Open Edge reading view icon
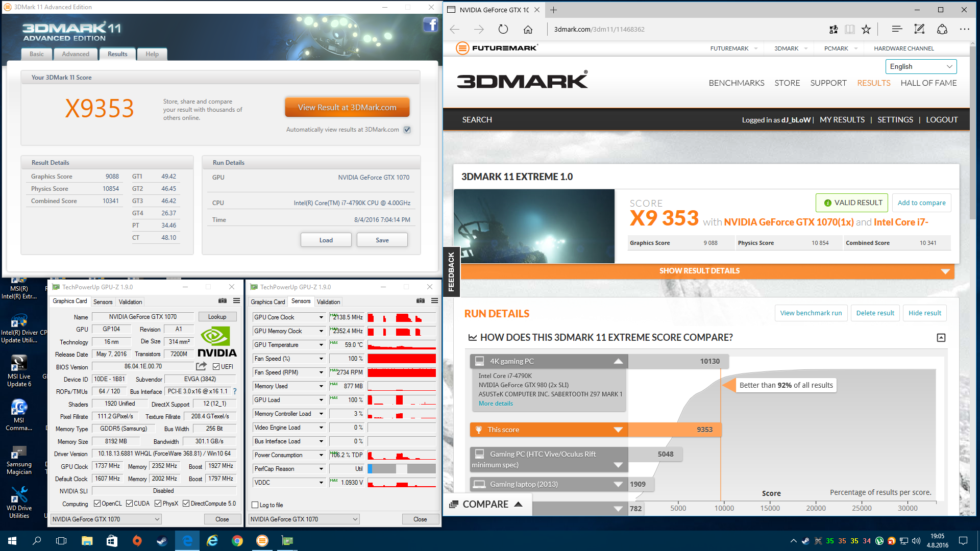980x551 pixels. pos(850,29)
